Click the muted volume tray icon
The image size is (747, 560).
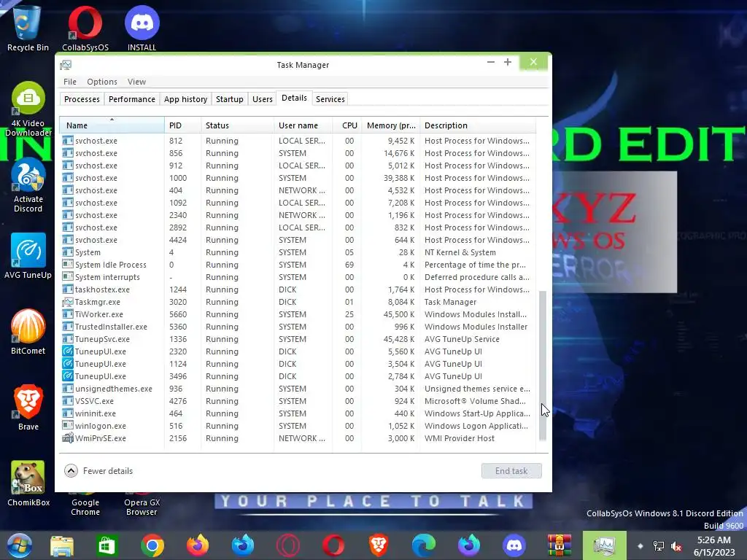point(676,546)
